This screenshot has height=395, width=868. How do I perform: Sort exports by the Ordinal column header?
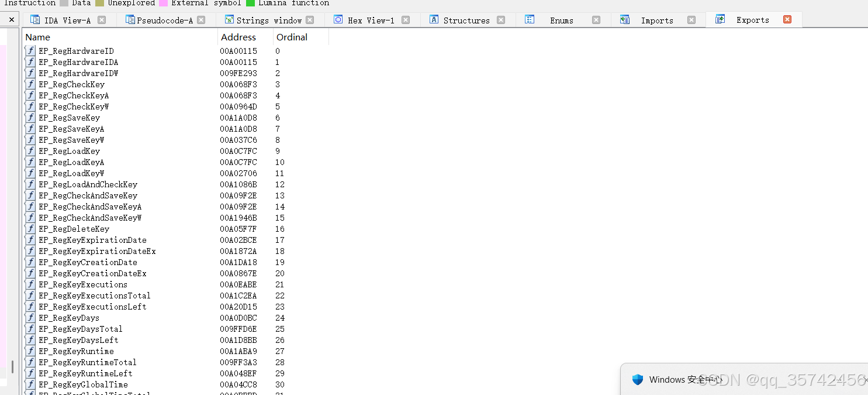point(292,37)
